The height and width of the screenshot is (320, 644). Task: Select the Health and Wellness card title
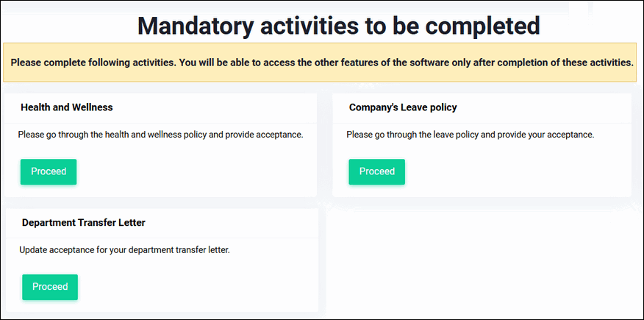[x=67, y=107]
